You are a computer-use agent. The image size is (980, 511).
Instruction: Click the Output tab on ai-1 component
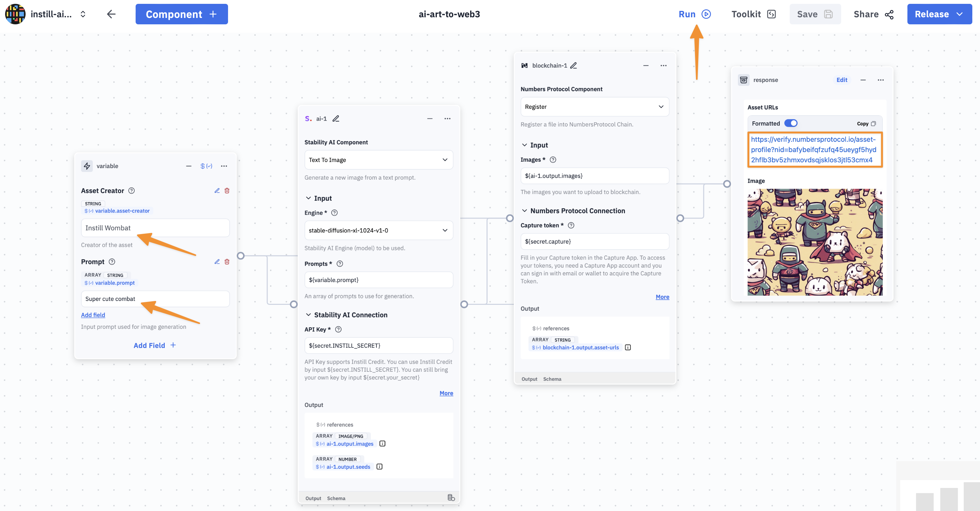pyautogui.click(x=313, y=498)
